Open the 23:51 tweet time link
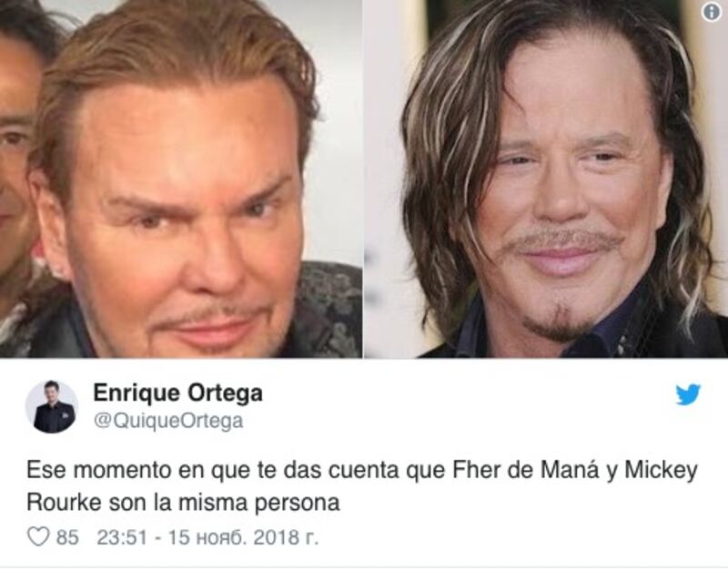Image resolution: width=728 pixels, height=571 pixels. tap(121, 537)
